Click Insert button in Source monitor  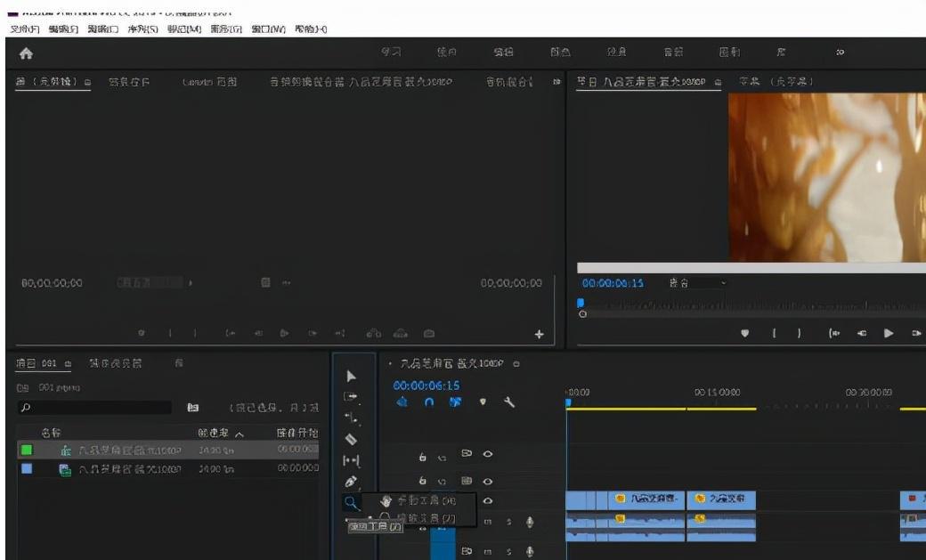point(373,333)
